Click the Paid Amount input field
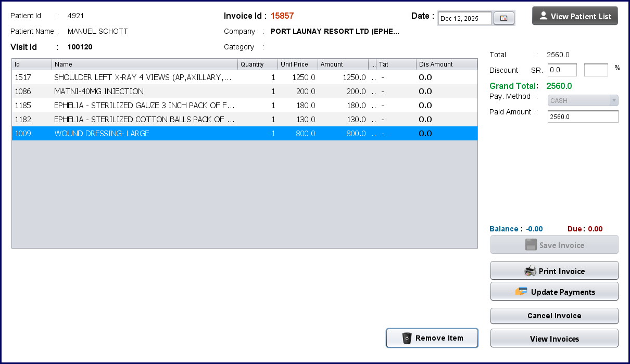Viewport: 630px width, 364px height. pos(583,117)
